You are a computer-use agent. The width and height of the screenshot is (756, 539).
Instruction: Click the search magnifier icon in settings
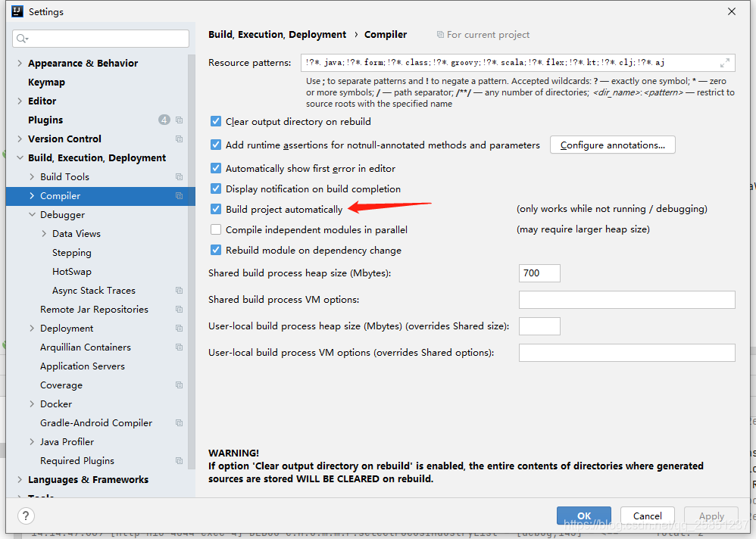22,39
